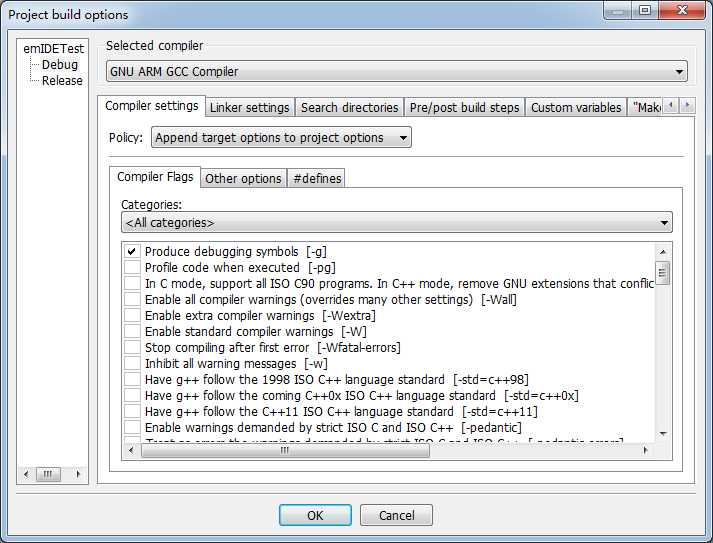The width and height of the screenshot is (713, 543).
Task: Uncheck Produce debugging symbols [-g]
Action: click(x=132, y=252)
